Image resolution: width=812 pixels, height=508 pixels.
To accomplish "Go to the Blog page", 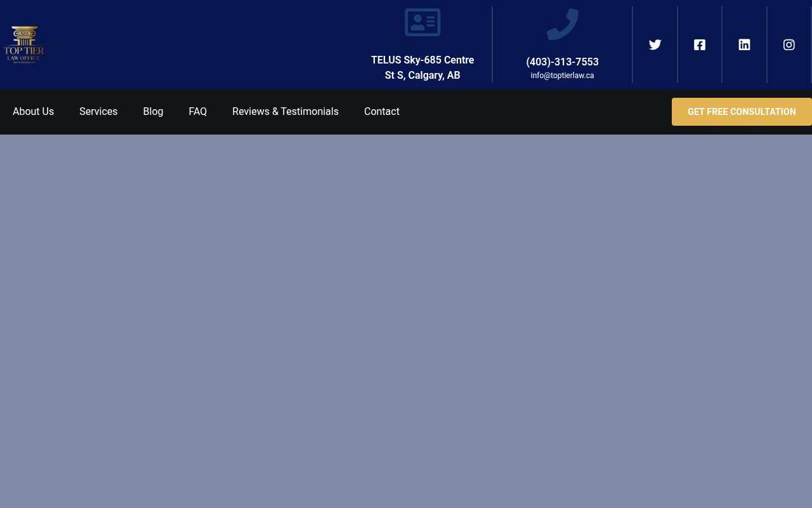I will click(x=153, y=112).
